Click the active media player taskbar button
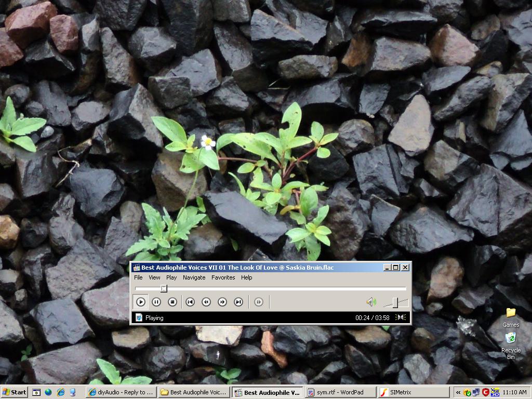 pos(268,393)
